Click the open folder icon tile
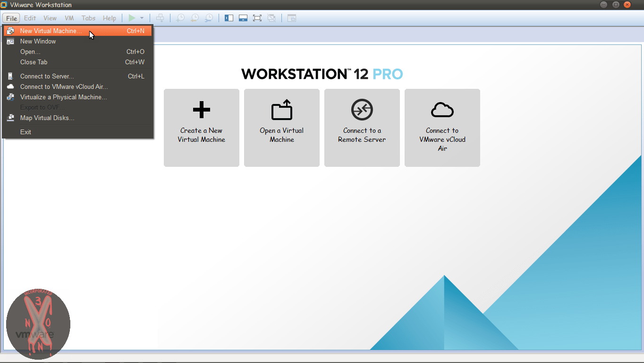 (282, 110)
